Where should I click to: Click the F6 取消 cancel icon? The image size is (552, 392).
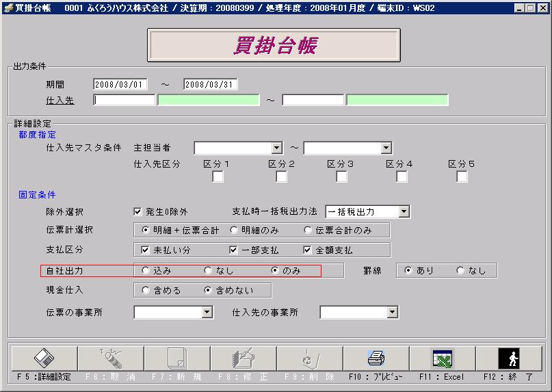[x=111, y=358]
